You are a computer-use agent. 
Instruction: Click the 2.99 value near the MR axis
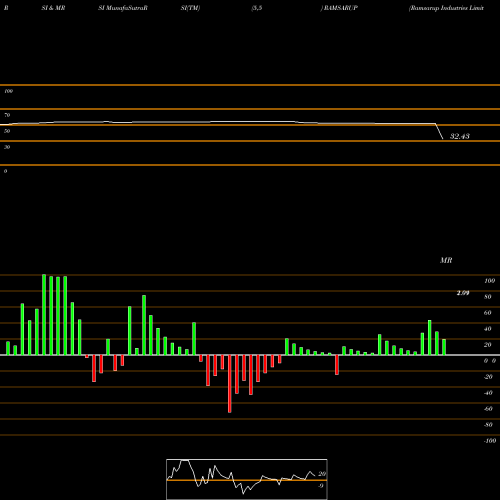463,293
